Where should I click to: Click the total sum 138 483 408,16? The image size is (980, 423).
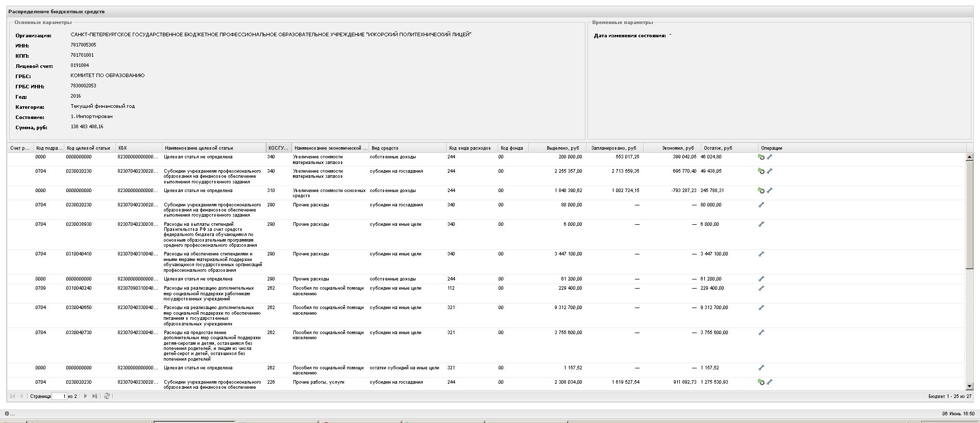coord(87,127)
